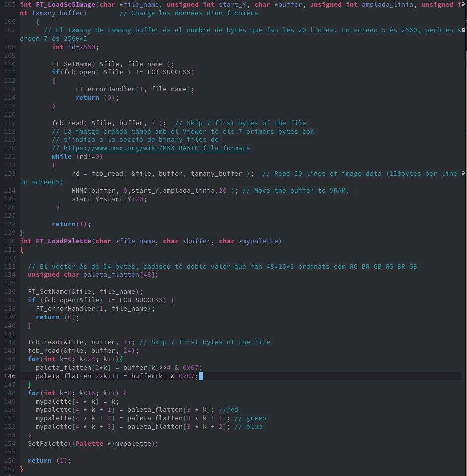Click comment 'Charge les données d'un fichiers'
This screenshot has height=476, width=467.
(189, 13)
